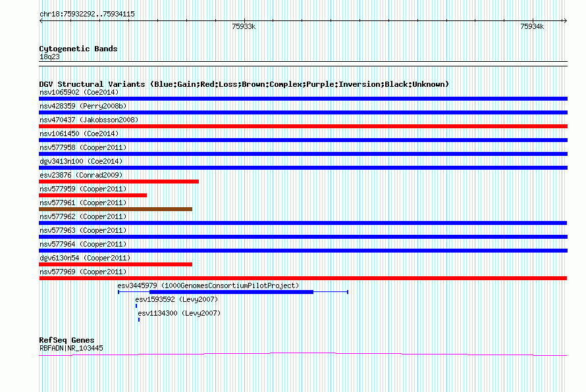Screen dimensions: 586x392
Task: Select the blue bar under nsv1065902
Action: pos(303,99)
